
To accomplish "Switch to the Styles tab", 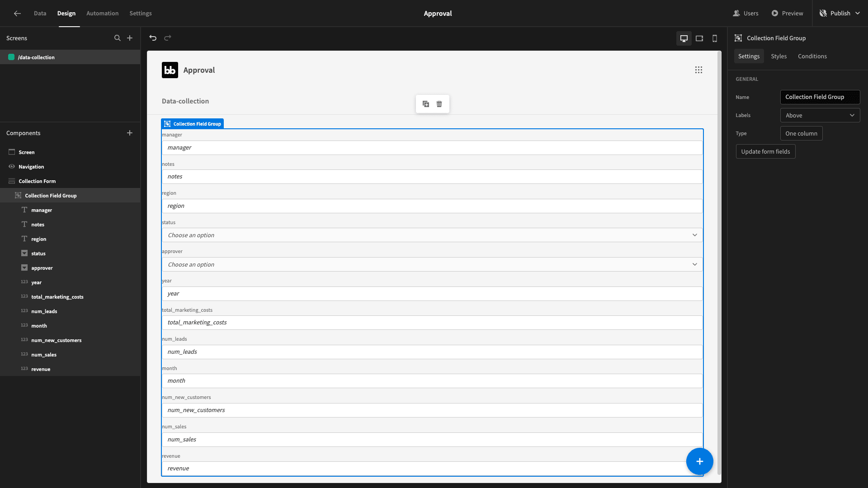I will (x=778, y=56).
